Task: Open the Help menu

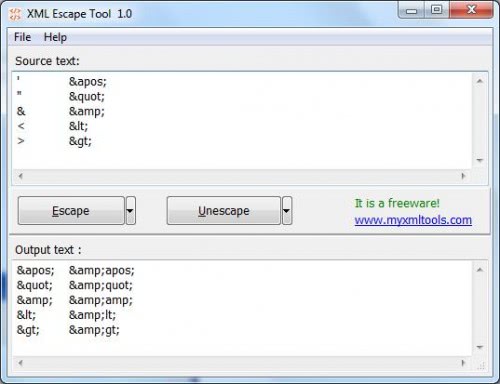Action: click(55, 37)
